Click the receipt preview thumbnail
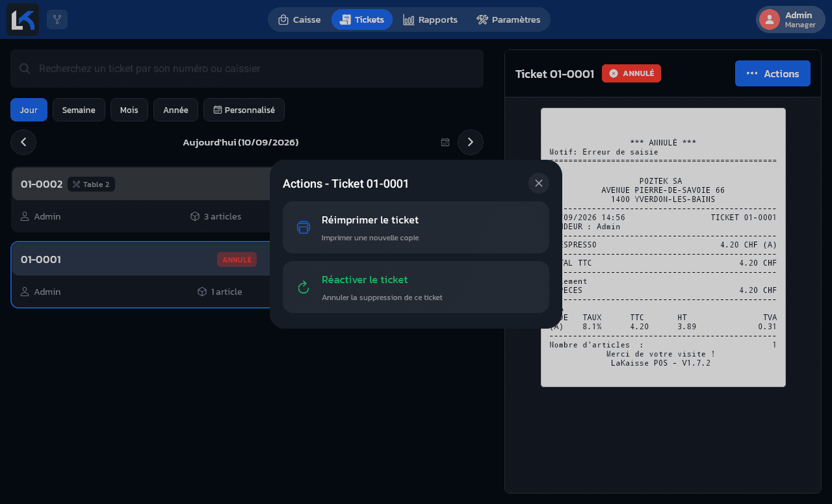Viewport: 832px width, 504px height. [x=663, y=247]
